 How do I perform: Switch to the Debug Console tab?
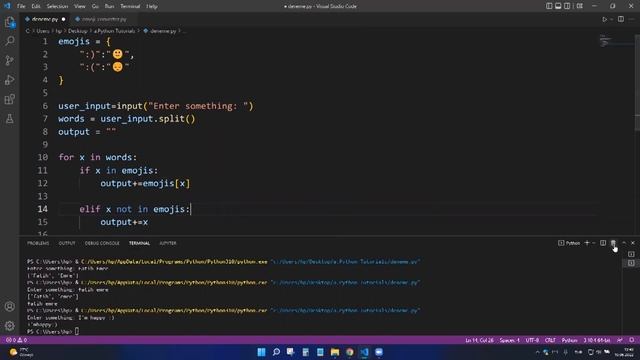(102, 243)
